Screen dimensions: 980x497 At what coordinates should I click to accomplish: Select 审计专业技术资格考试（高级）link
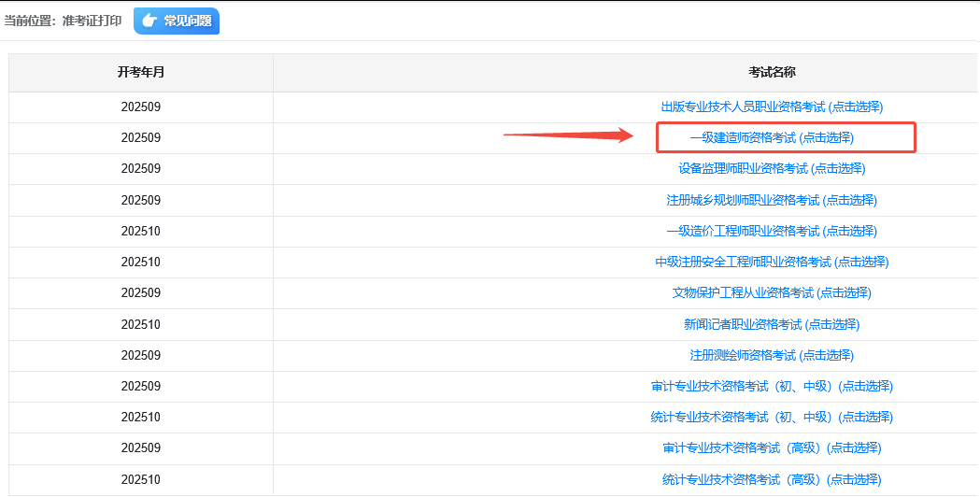pyautogui.click(x=772, y=447)
